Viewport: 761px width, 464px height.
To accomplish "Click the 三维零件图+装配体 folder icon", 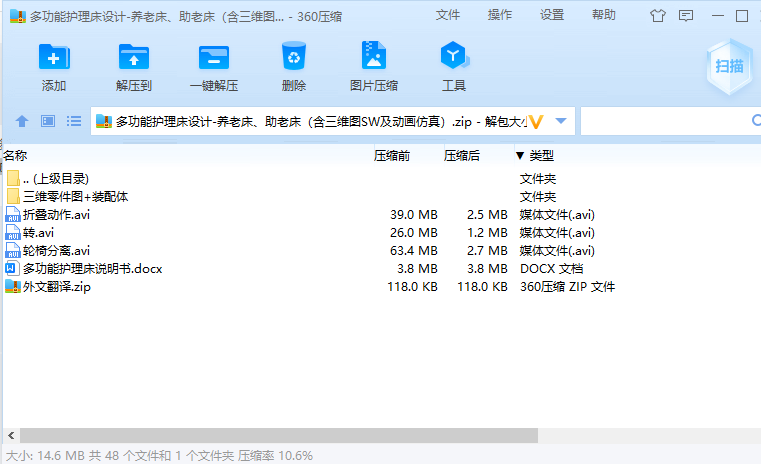I will 14,197.
